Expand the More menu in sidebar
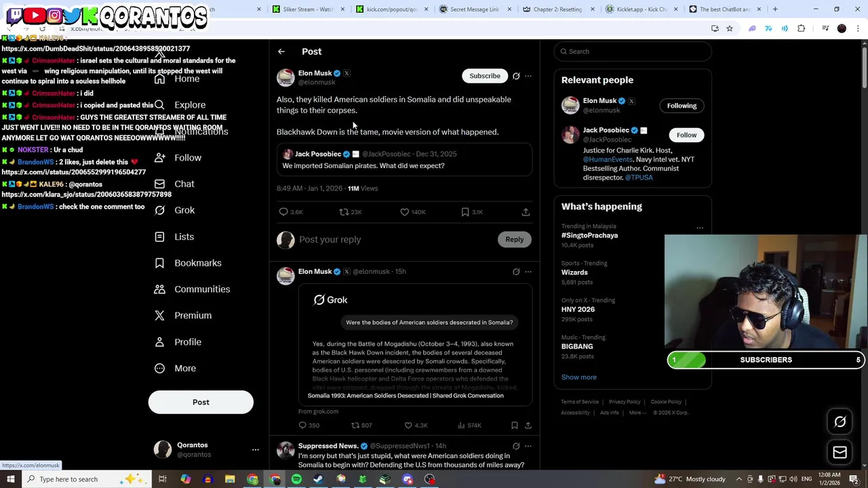The width and height of the screenshot is (868, 488). 175,369
